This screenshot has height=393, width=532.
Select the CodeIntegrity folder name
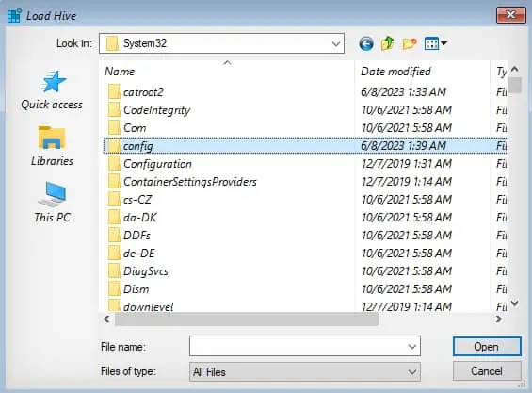[156, 110]
